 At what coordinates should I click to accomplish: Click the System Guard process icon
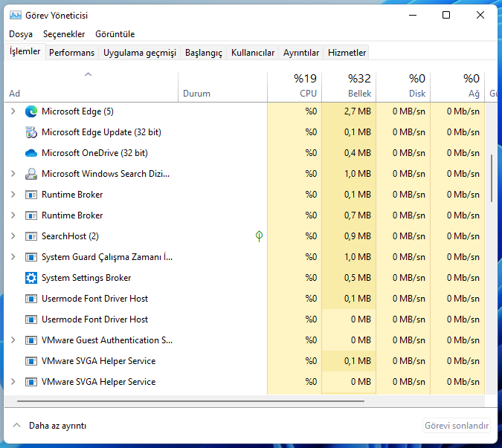31,257
